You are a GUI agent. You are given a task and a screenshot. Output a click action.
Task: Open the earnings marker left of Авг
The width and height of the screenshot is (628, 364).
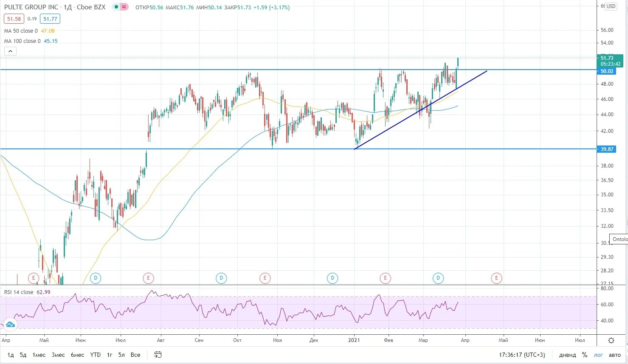[148, 278]
